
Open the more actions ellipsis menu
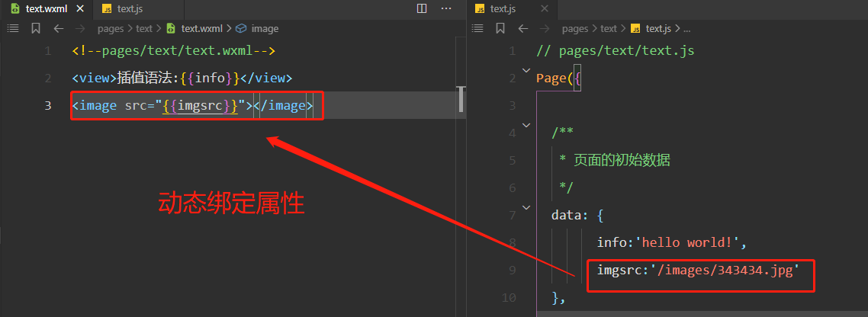pos(446,8)
